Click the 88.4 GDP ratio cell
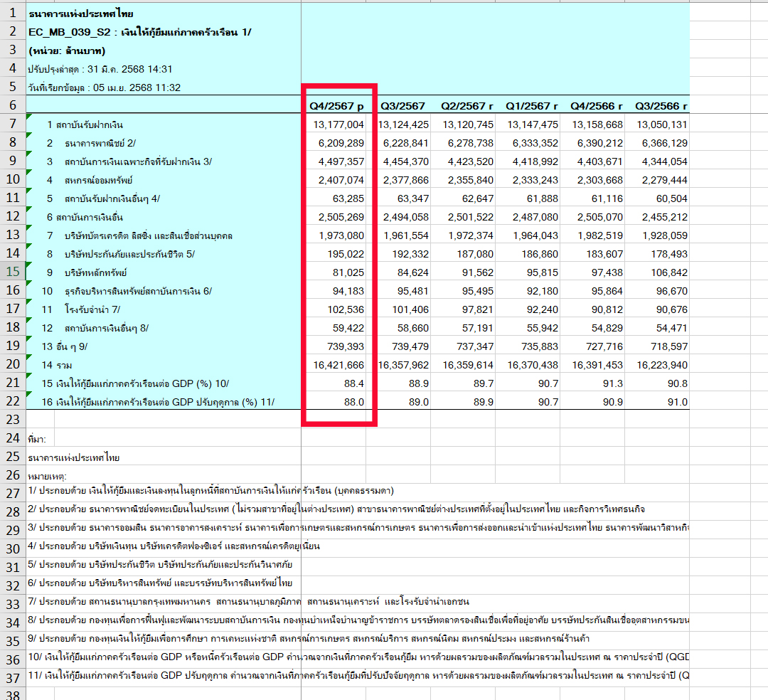This screenshot has height=700, width=768. click(338, 383)
